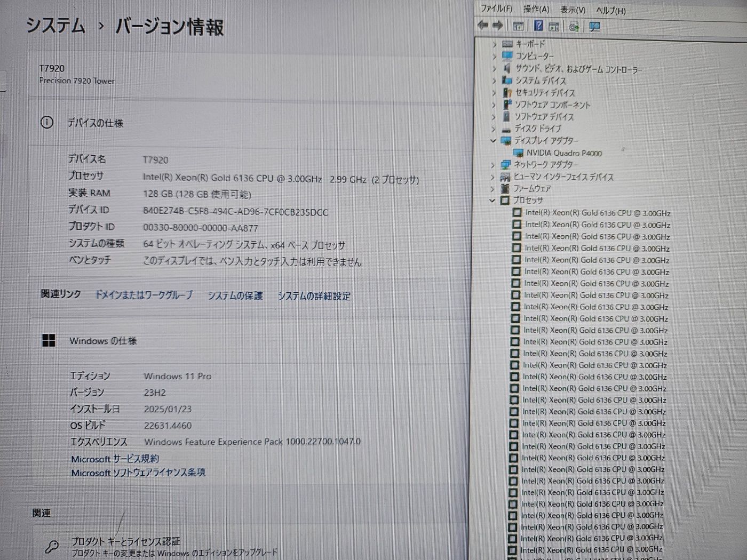Viewport: 747px width, 560px height.
Task: Click the forward arrow in Device Manager toolbar
Action: pos(498,25)
